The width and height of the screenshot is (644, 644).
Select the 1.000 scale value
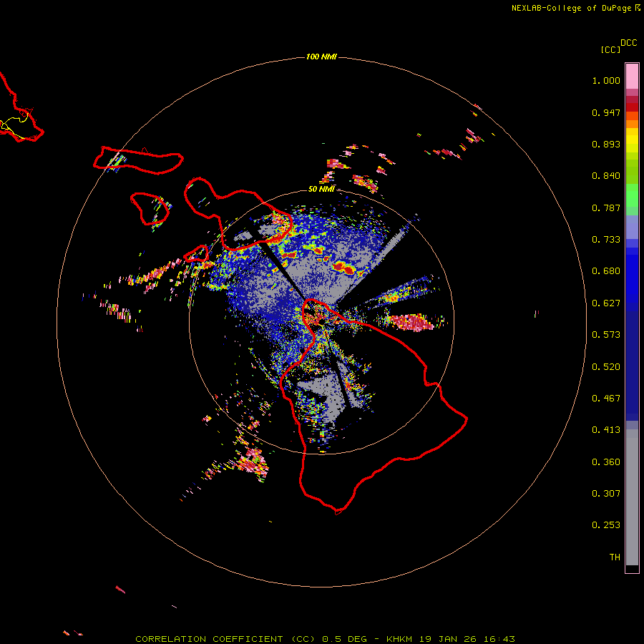pos(606,80)
